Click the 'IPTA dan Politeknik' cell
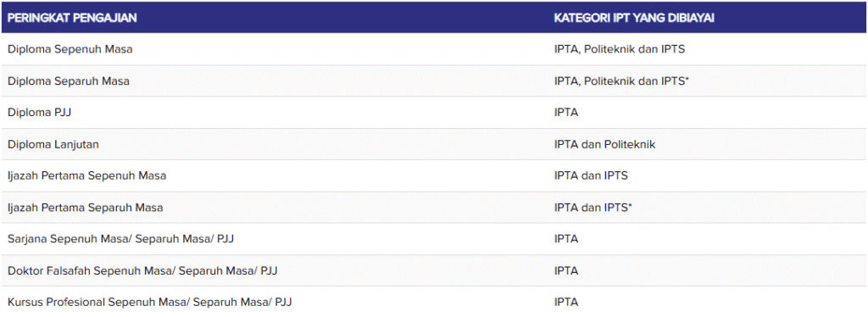This screenshot has height=317, width=868. (604, 144)
